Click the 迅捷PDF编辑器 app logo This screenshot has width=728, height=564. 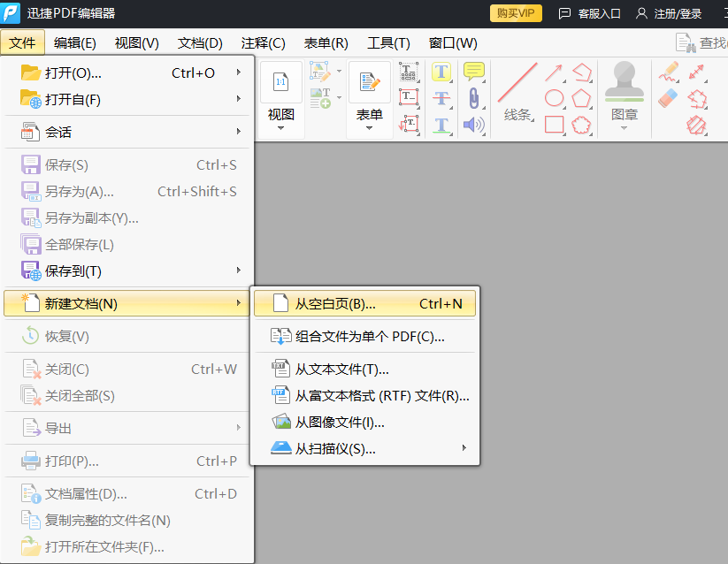tap(11, 13)
